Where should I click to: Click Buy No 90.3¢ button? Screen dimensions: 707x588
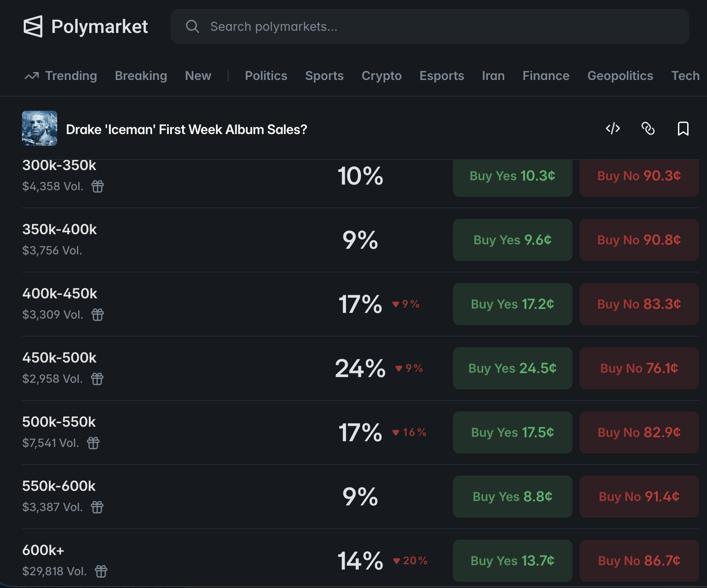tap(639, 178)
